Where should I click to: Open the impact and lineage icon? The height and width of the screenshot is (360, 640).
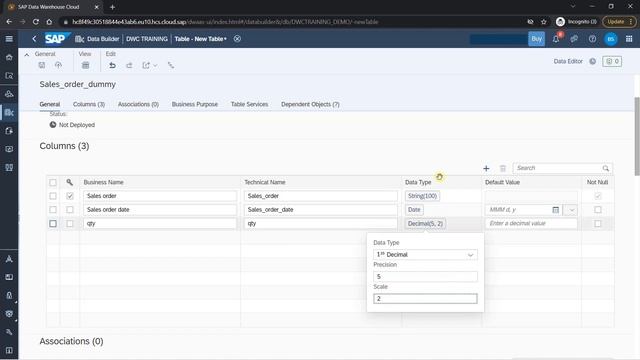point(171,65)
